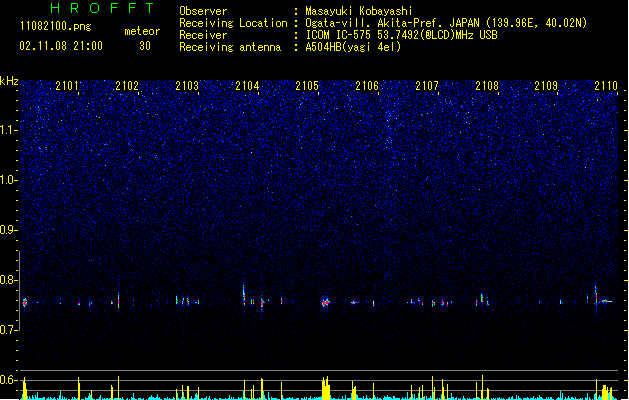Select antenna value A504HB(yagi 4el)
This screenshot has width=629, height=400.
[x=353, y=47]
